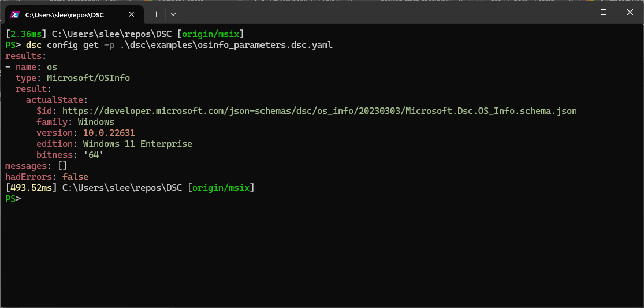Click the version number 10.0.22631
This screenshot has height=308, width=644.
109,133
